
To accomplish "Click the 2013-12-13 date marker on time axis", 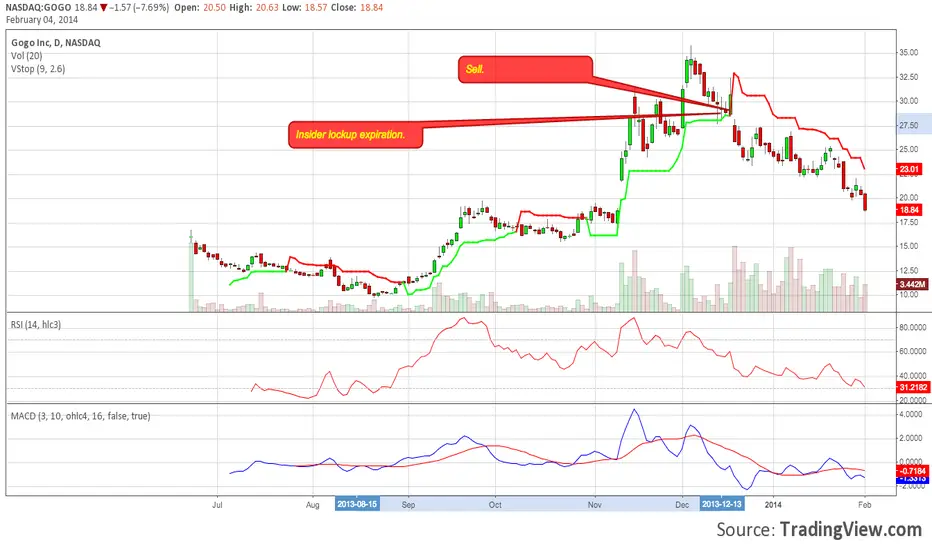I will click(722, 504).
